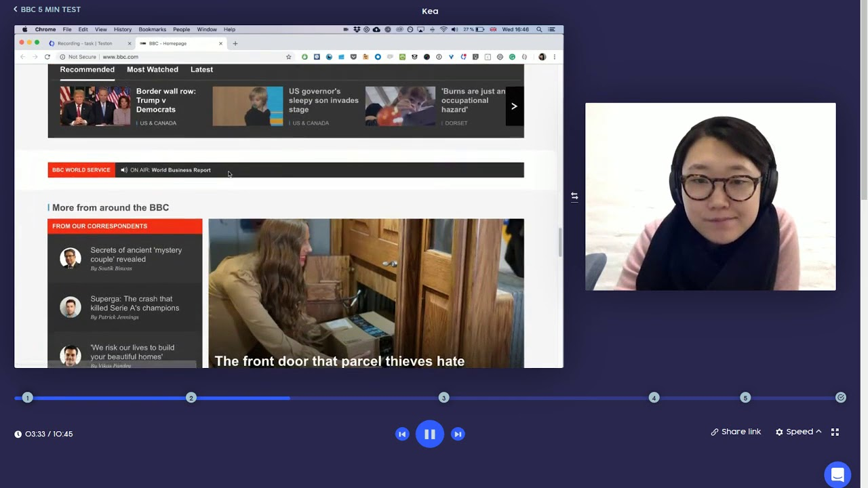Pause the recording playback
Viewport: 868px width, 488px height.
coord(429,434)
